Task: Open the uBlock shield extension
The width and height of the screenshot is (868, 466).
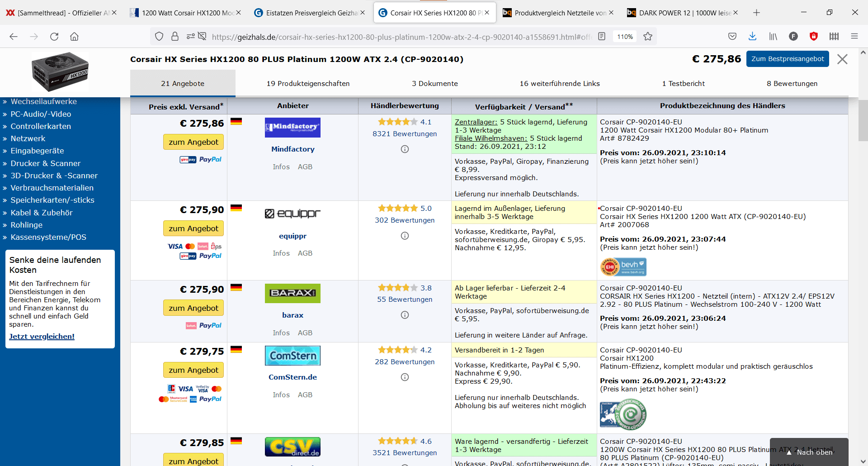Action: (814, 37)
